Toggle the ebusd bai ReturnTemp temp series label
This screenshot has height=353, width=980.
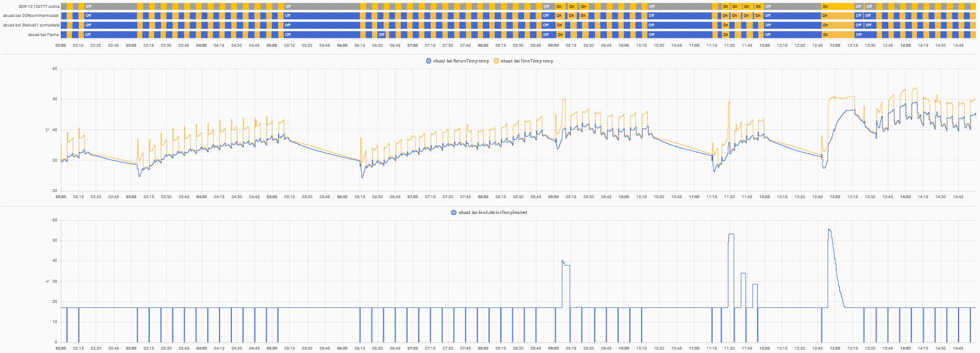click(461, 61)
